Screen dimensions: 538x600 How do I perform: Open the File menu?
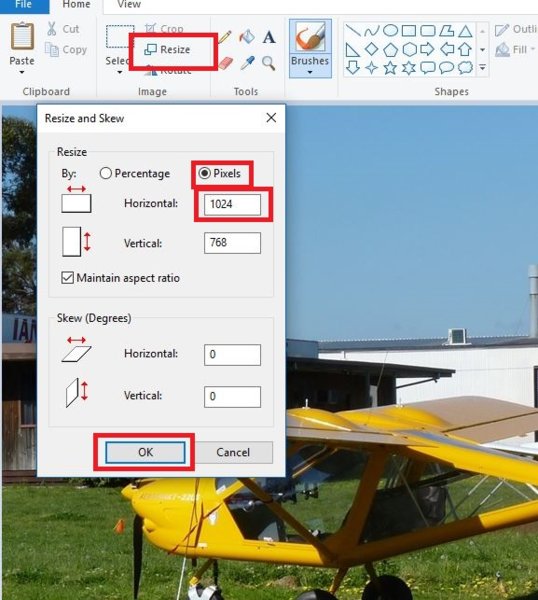click(x=24, y=5)
